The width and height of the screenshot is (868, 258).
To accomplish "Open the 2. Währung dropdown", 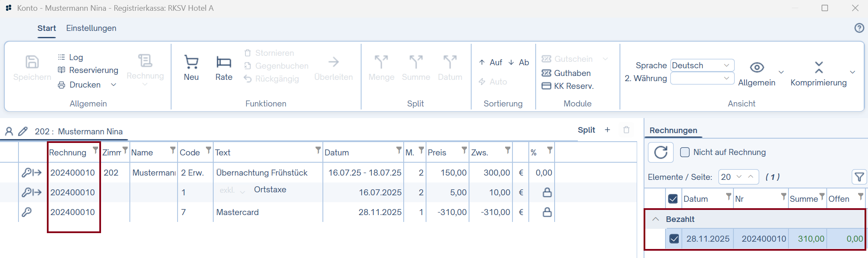I will click(702, 78).
